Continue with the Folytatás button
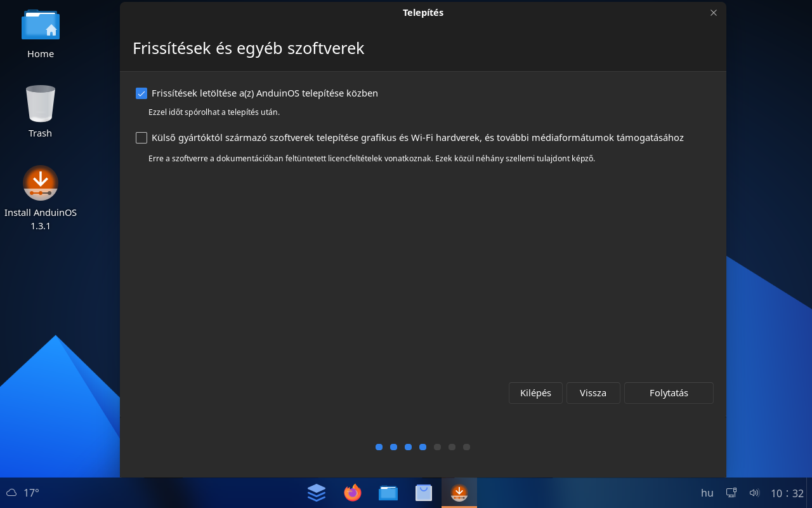Image resolution: width=812 pixels, height=508 pixels. [x=669, y=393]
